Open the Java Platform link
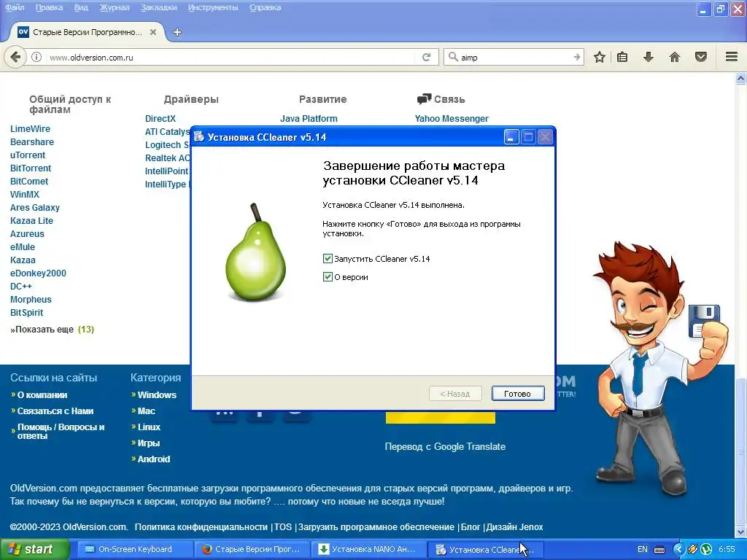 tap(309, 119)
